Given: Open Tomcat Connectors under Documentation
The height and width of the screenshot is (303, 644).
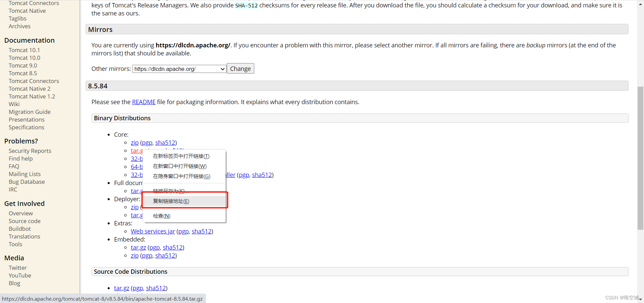Looking at the screenshot, I should click(34, 81).
